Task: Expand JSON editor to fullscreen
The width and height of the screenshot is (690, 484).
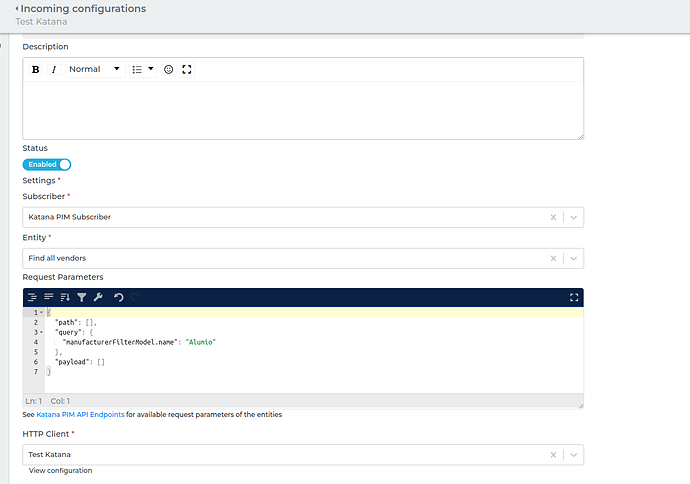Action: point(574,297)
